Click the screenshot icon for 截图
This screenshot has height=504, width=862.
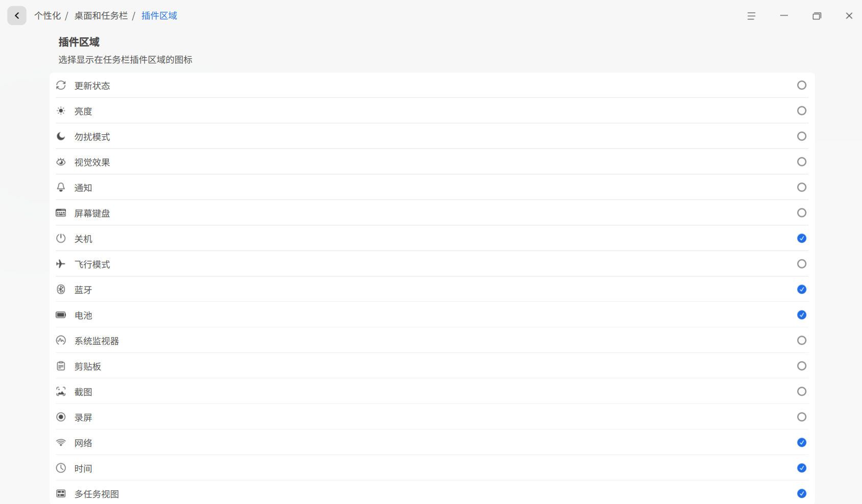click(x=61, y=392)
